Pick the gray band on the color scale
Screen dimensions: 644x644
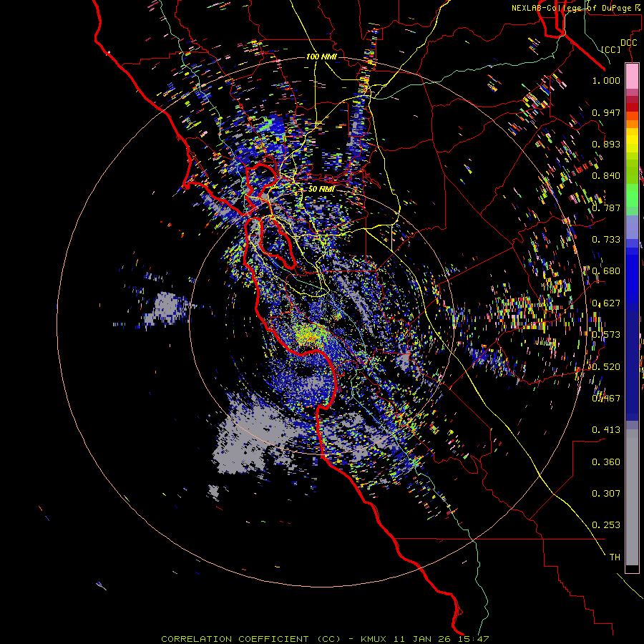[632, 497]
